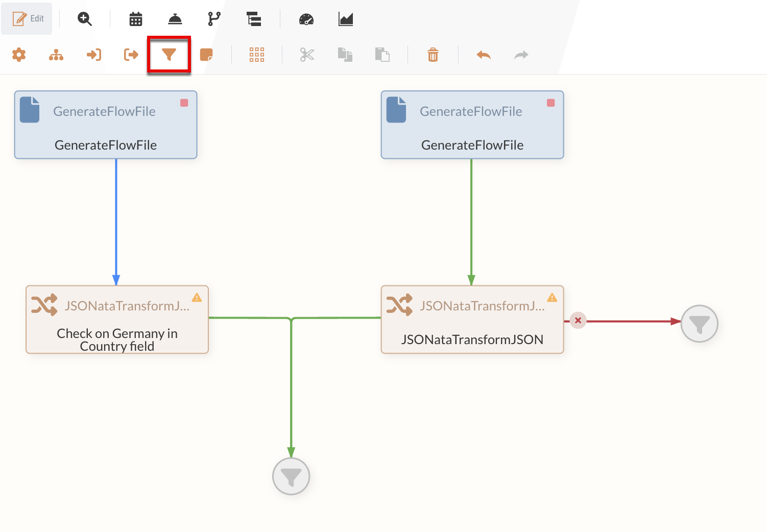Click the scissors cut icon
The width and height of the screenshot is (767, 532).
pos(307,55)
